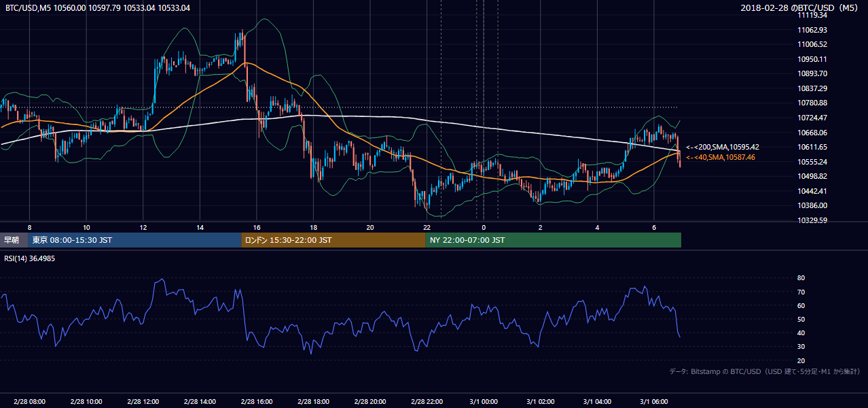Click the 2/28 16:00 date axis label

[257, 402]
